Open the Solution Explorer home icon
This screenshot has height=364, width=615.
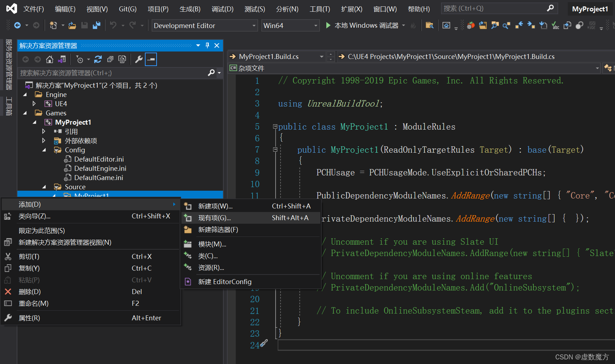point(50,59)
